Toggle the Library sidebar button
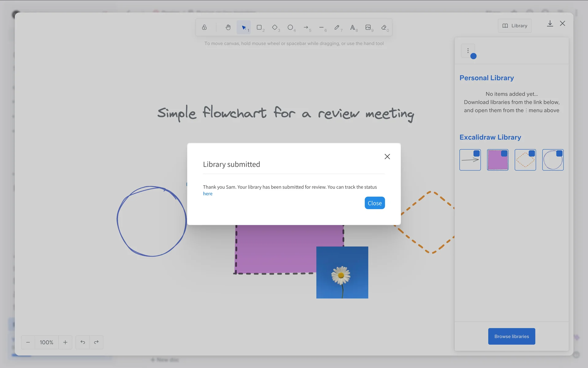The height and width of the screenshot is (368, 588). pyautogui.click(x=514, y=26)
